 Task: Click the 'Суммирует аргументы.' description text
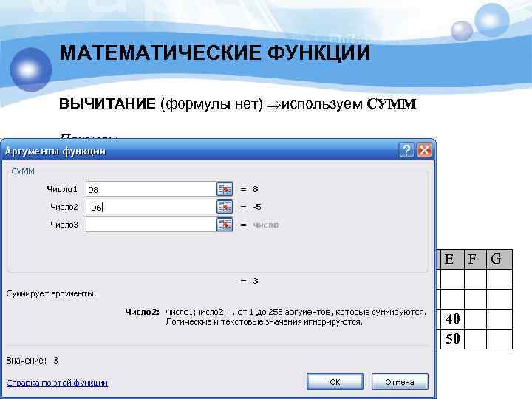[51, 294]
